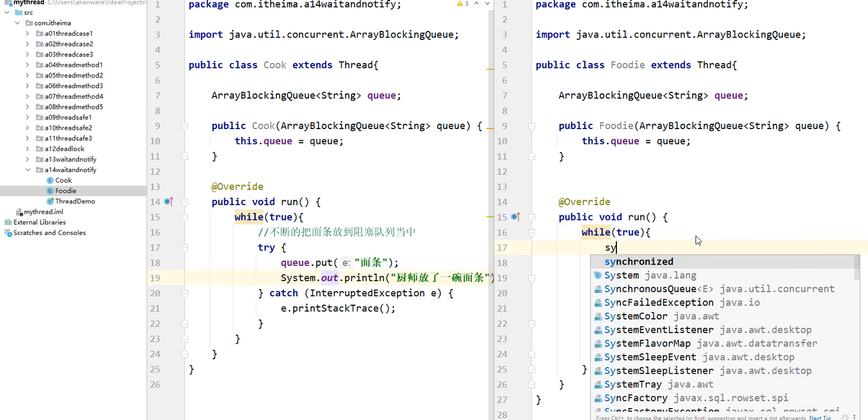Screen dimensions: 868x420
Task: Collapse the com.itheima package node
Action: tap(17, 23)
